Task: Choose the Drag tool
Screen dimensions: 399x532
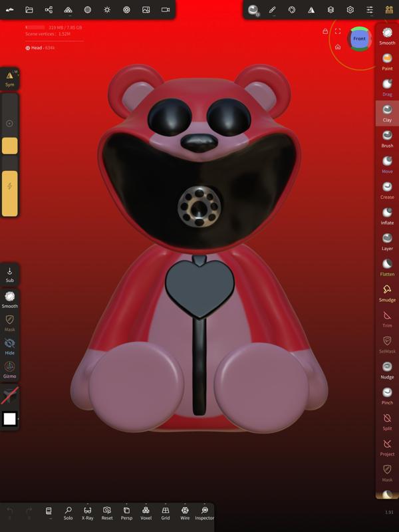Action: pyautogui.click(x=387, y=87)
